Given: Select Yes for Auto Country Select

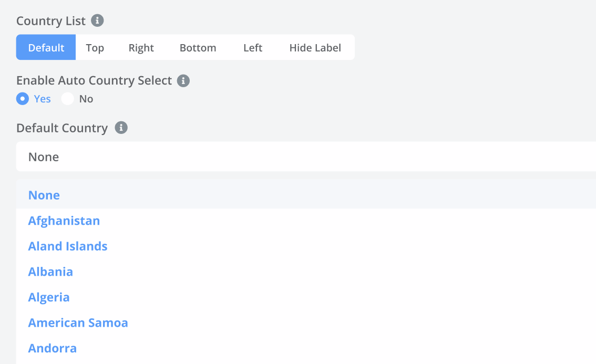Looking at the screenshot, I should click(23, 99).
